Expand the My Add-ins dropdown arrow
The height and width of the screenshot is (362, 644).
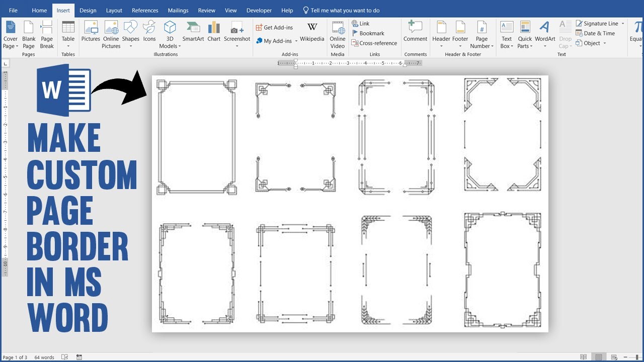tap(296, 41)
